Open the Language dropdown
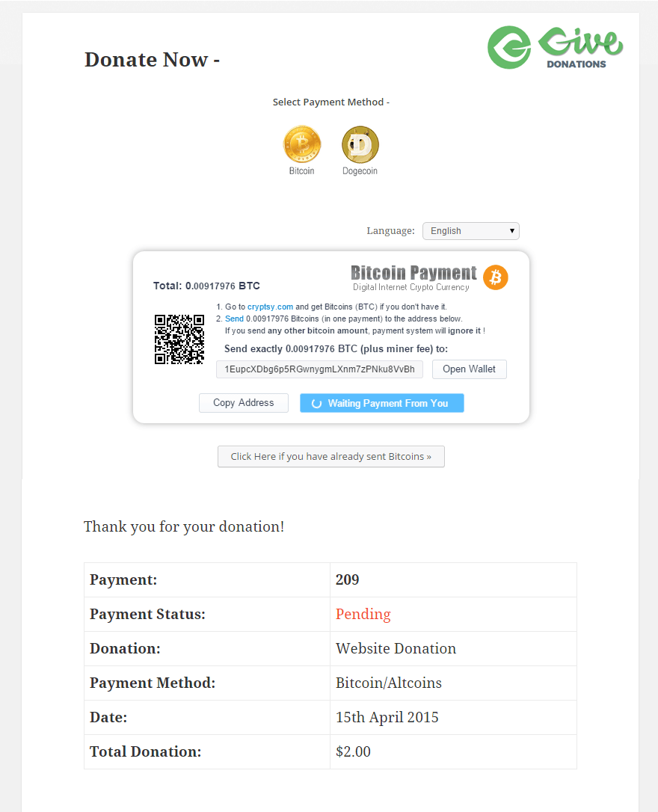 coord(470,231)
